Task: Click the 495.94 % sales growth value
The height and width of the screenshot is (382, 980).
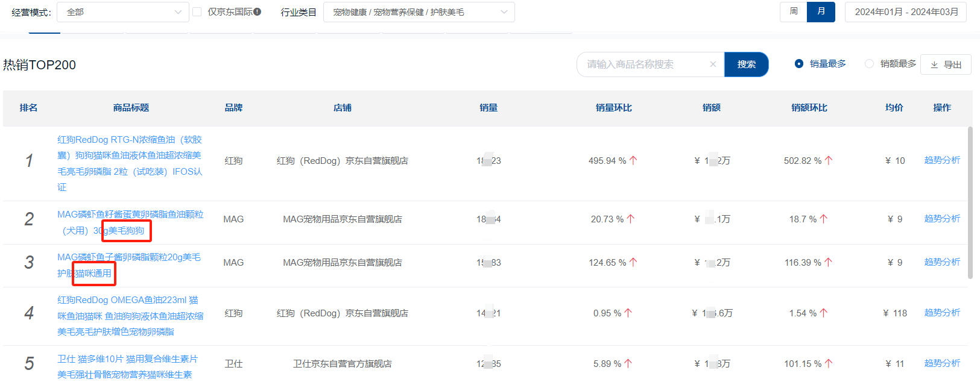Action: click(x=607, y=161)
